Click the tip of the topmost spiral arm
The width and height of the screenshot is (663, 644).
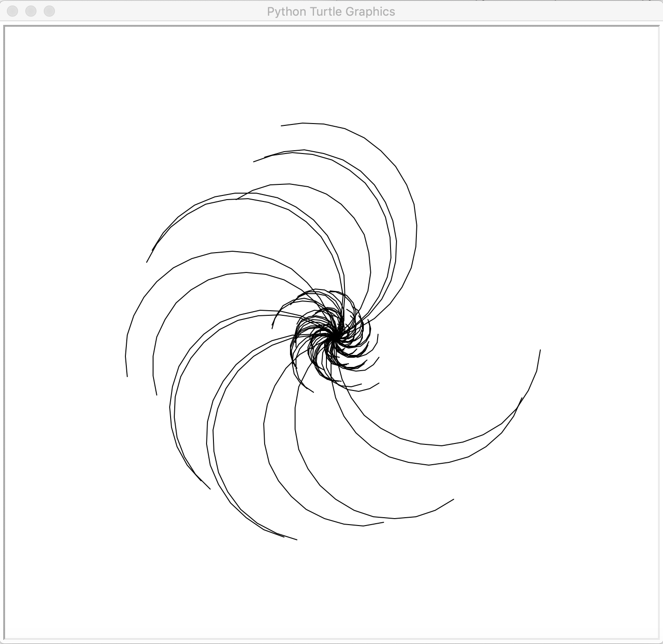coord(282,125)
